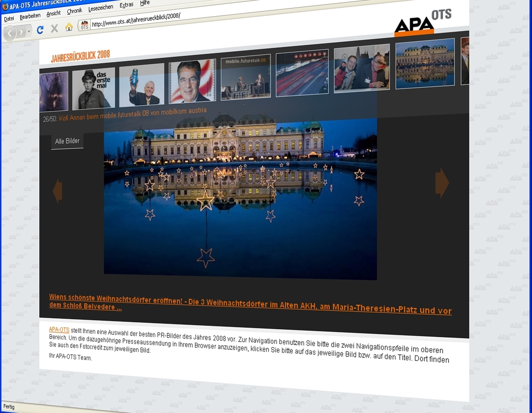
Task: Click the browser back arrow button
Action: click(10, 33)
